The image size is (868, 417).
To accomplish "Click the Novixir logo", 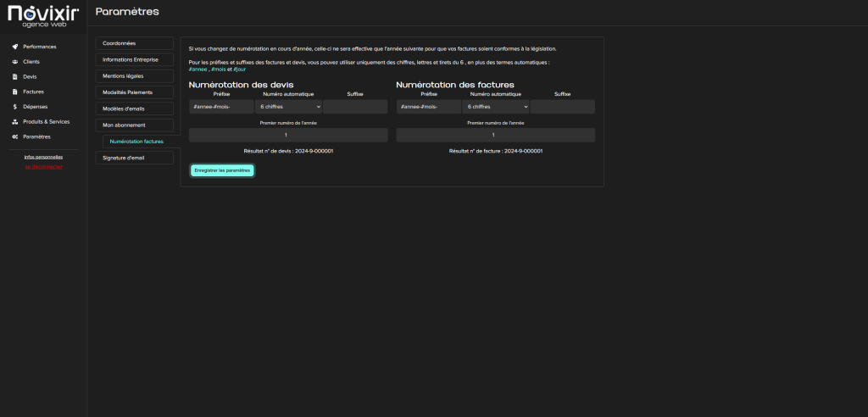I will [x=43, y=15].
